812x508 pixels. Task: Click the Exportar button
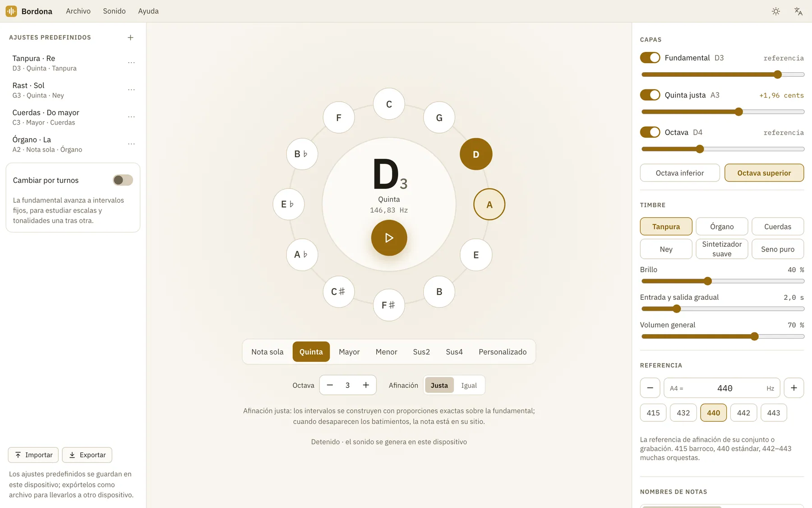tap(87, 455)
